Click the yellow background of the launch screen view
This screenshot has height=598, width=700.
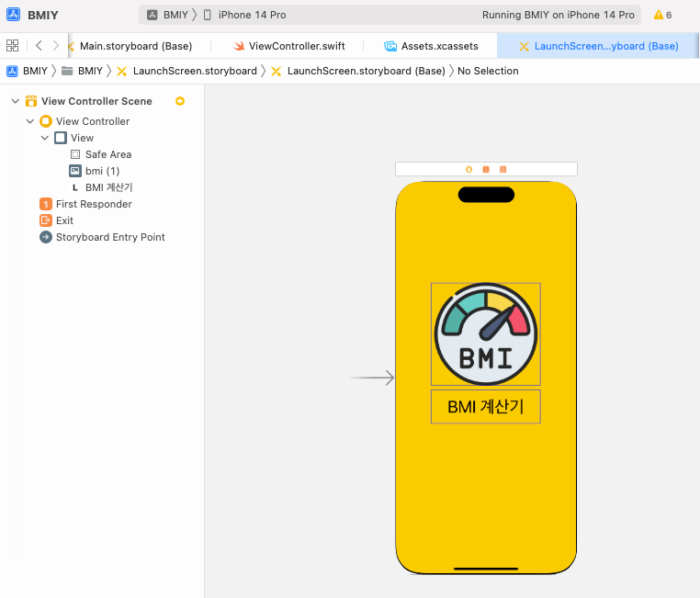[485, 496]
